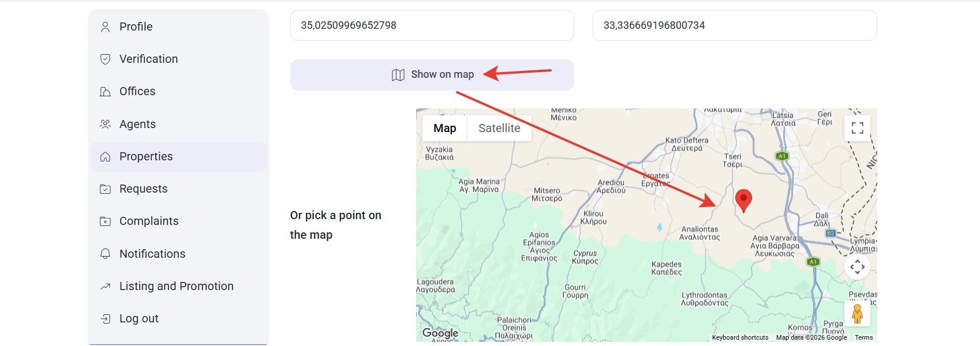The image size is (980, 346).
Task: Click the Agents people icon
Action: [x=105, y=124]
